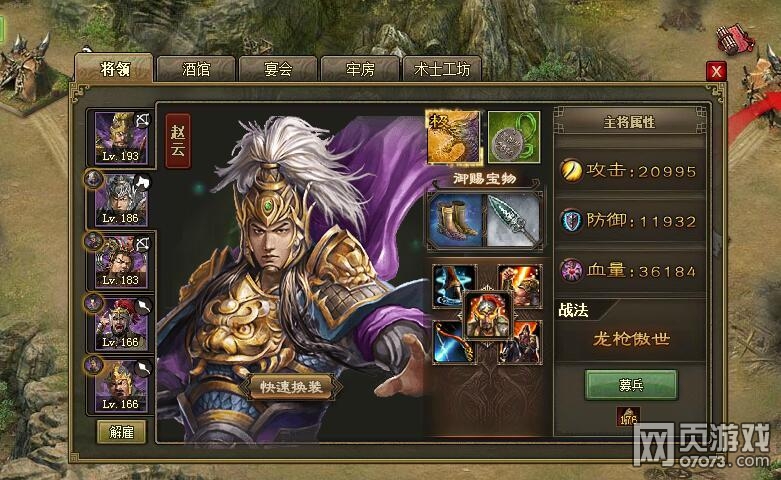Click the 解雇 dismiss button
The height and width of the screenshot is (480, 781).
coord(122,432)
